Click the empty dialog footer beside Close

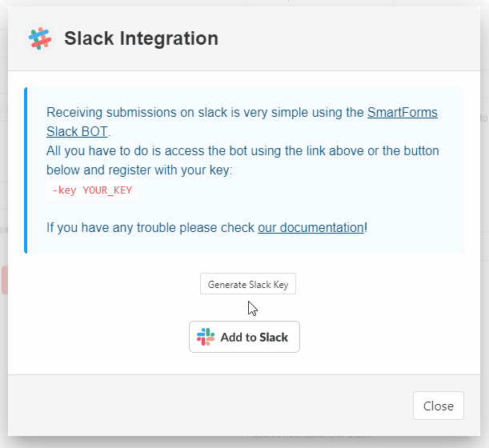[208, 406]
